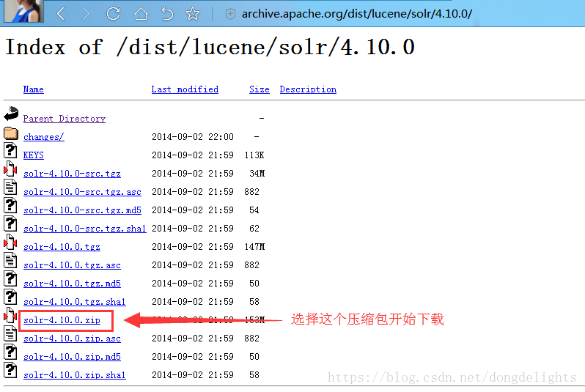
Task: Open solr-4.10.0-src.tgz.md5 checksum link
Action: tap(82, 210)
